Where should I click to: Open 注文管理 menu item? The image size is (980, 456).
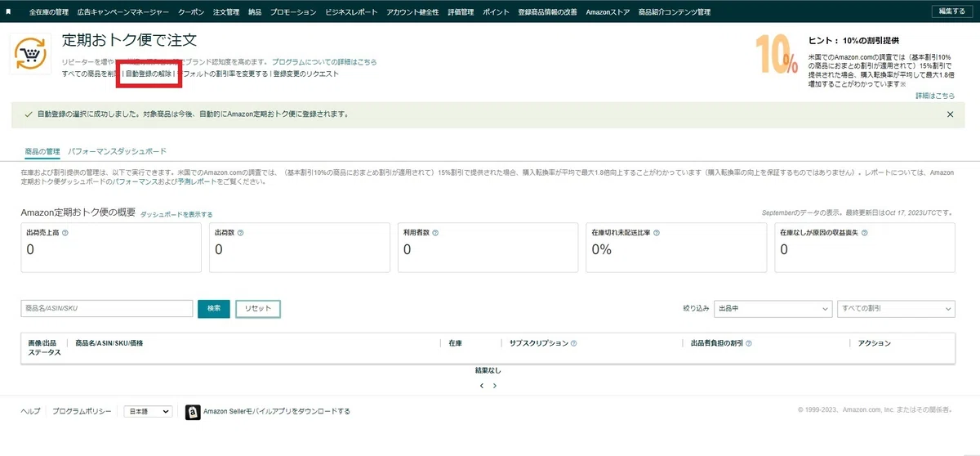coord(226,12)
